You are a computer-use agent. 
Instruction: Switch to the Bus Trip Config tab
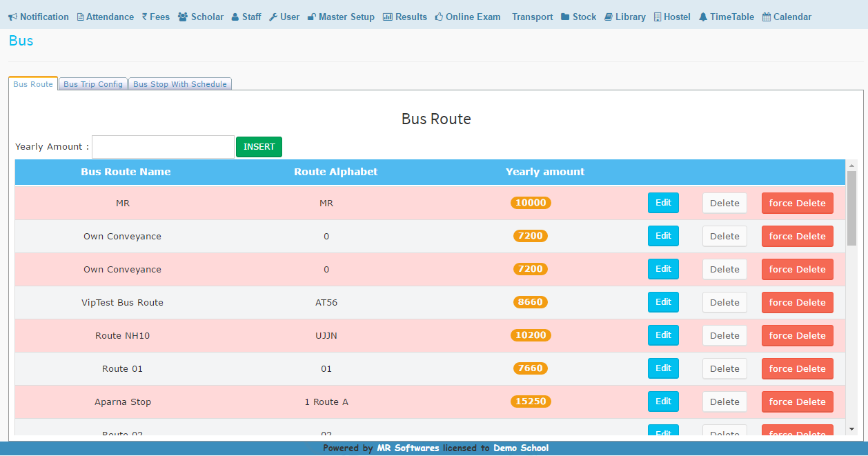coord(93,84)
